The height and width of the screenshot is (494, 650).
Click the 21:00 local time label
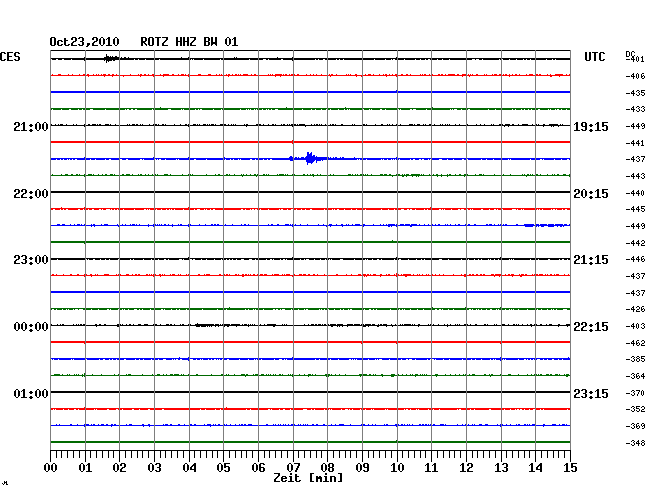click(x=31, y=127)
